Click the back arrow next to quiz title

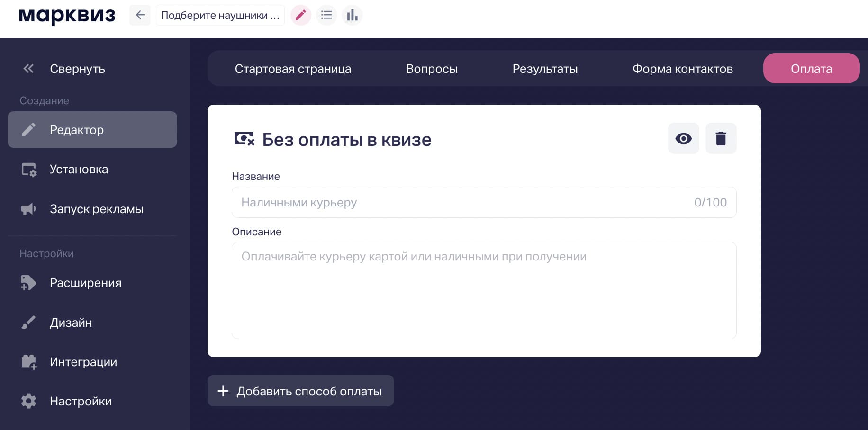pyautogui.click(x=140, y=15)
